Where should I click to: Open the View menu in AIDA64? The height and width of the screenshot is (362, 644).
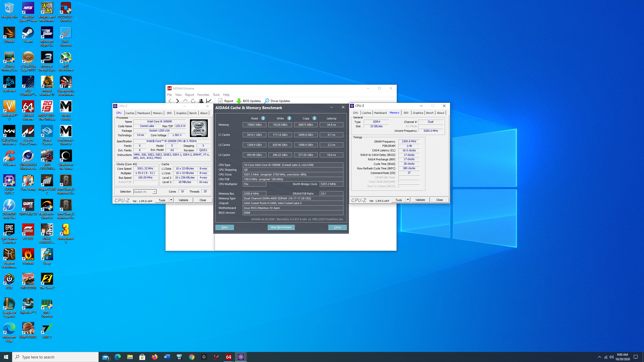(x=178, y=95)
